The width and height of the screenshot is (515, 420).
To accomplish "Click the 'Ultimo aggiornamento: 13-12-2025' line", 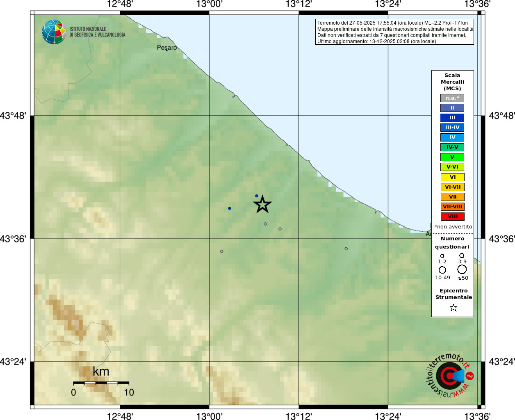I will click(376, 41).
